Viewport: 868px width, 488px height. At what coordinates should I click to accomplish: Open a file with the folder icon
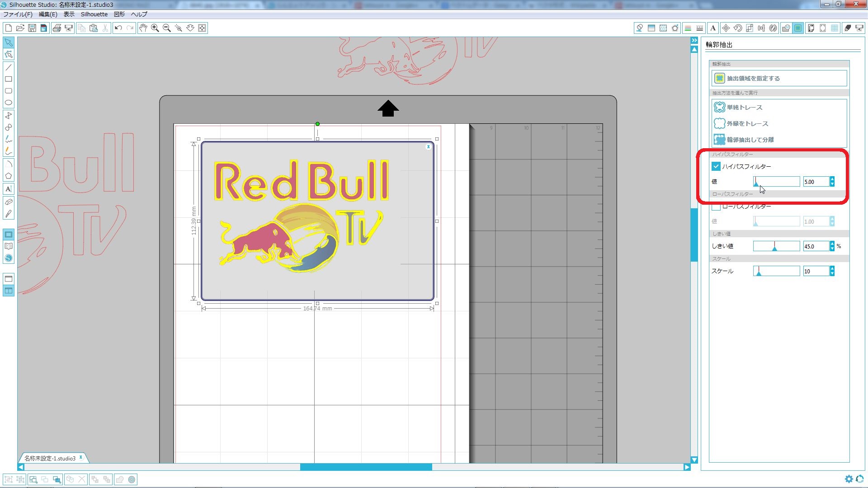(x=20, y=28)
